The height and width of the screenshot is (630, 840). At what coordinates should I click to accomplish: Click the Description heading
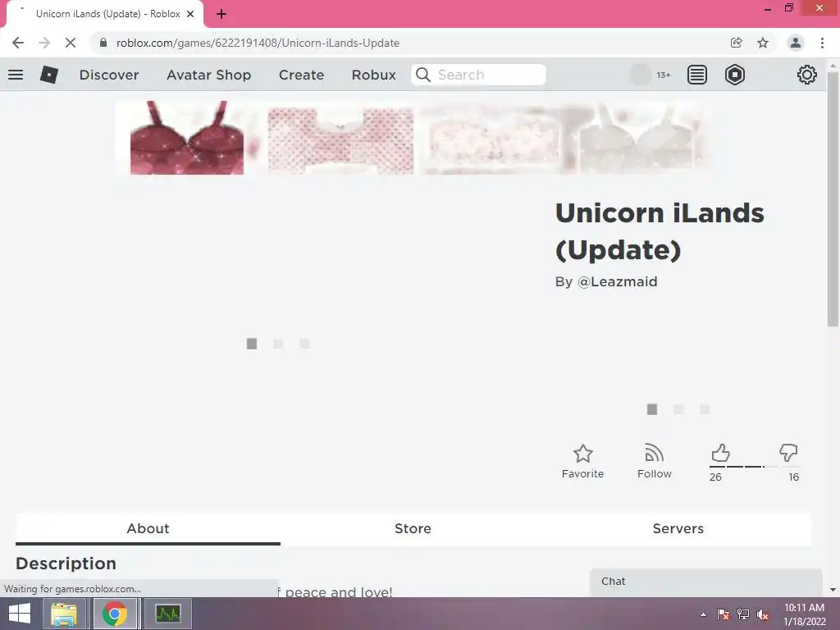coord(66,564)
